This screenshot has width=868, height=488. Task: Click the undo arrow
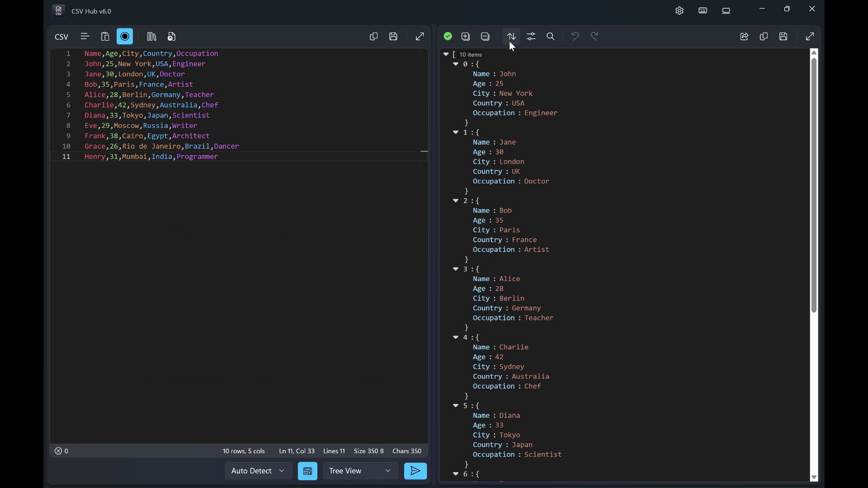pos(576,36)
